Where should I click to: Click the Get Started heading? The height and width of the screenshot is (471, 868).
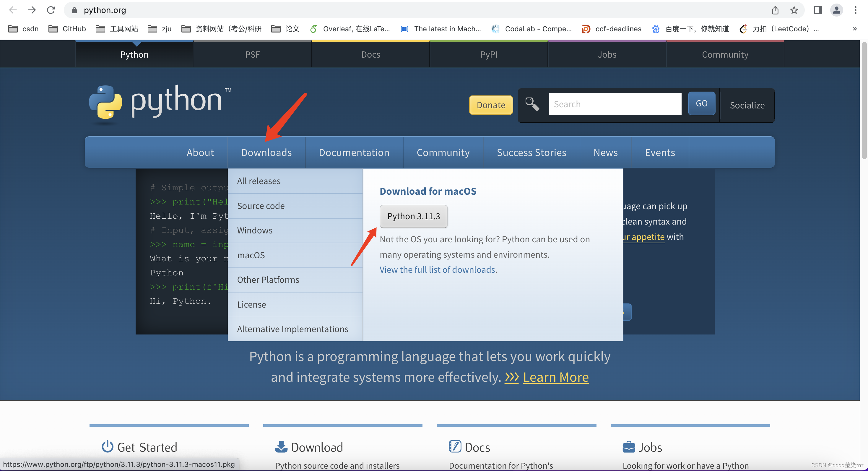[x=147, y=447]
